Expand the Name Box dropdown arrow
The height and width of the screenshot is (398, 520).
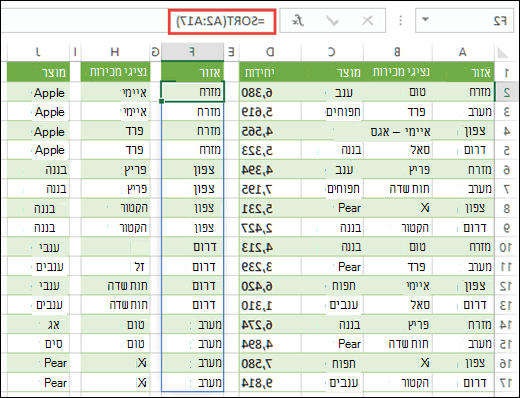[425, 20]
